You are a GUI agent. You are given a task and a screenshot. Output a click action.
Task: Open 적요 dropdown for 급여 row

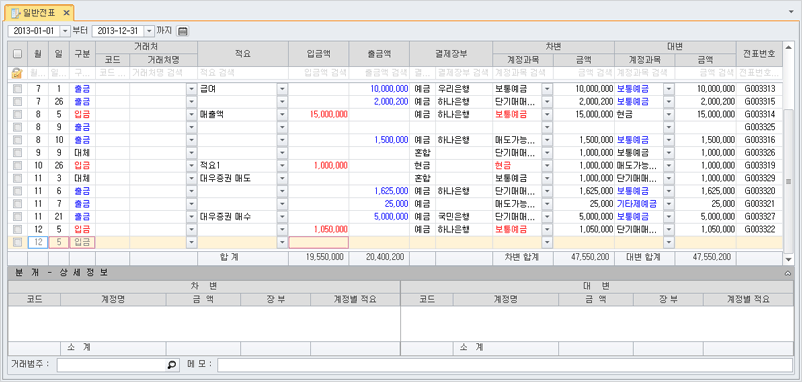(282, 89)
